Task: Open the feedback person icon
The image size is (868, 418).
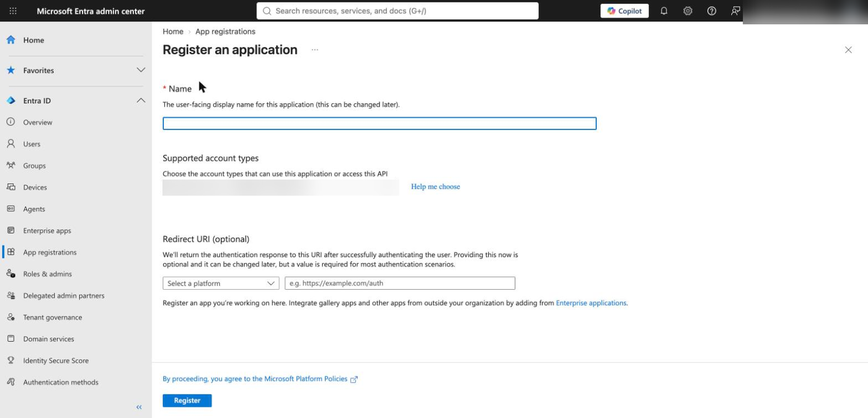Action: click(735, 11)
